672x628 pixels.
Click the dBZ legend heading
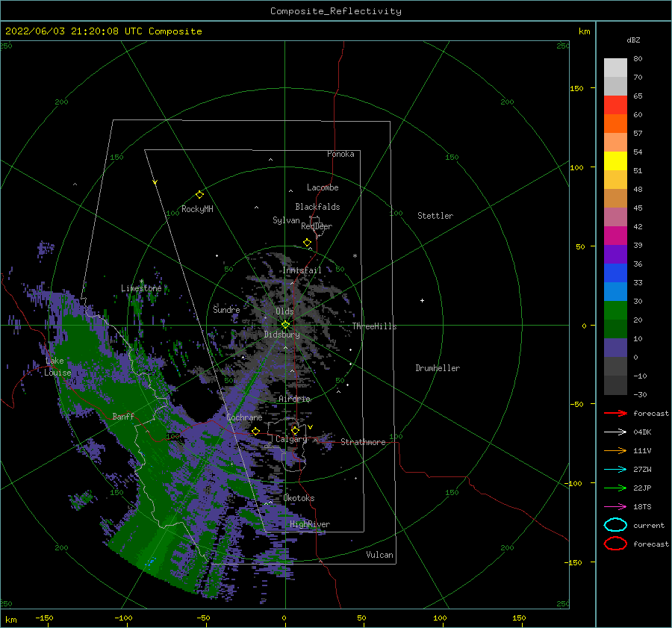tap(633, 40)
